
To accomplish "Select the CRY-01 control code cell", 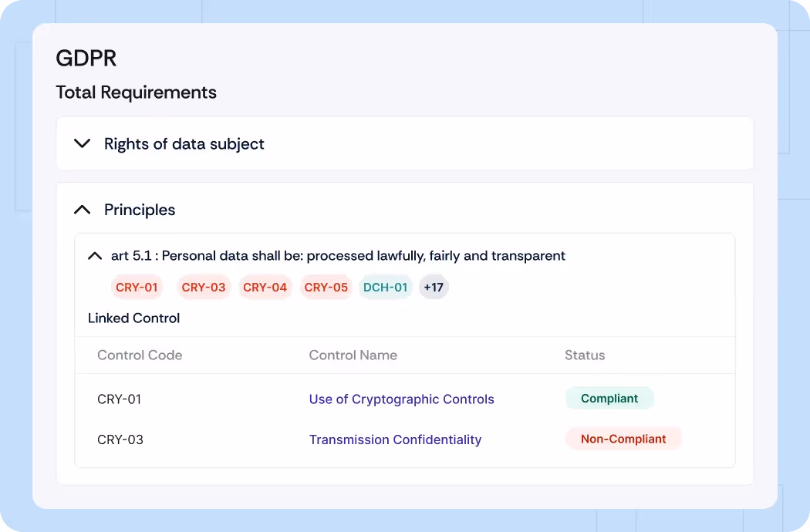I will tap(120, 399).
